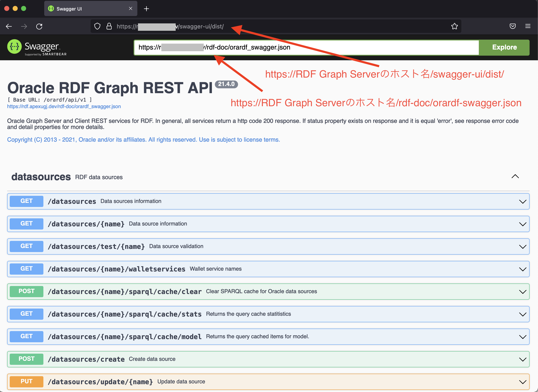Click the datasources section heading
The image size is (538, 392).
click(x=41, y=177)
